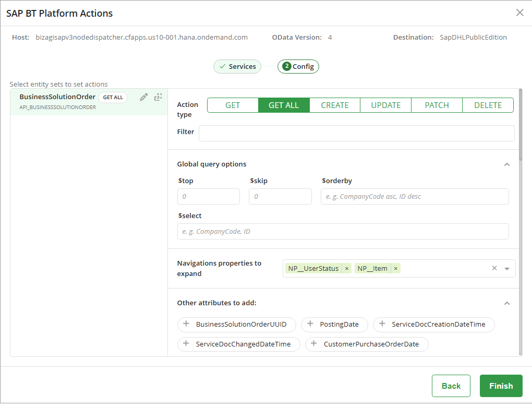This screenshot has width=532, height=407.
Task: Click the $skip input field
Action: pos(280,197)
